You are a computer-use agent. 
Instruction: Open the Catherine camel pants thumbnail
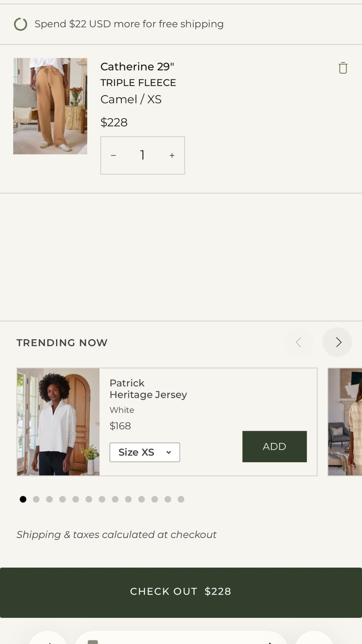click(x=50, y=106)
